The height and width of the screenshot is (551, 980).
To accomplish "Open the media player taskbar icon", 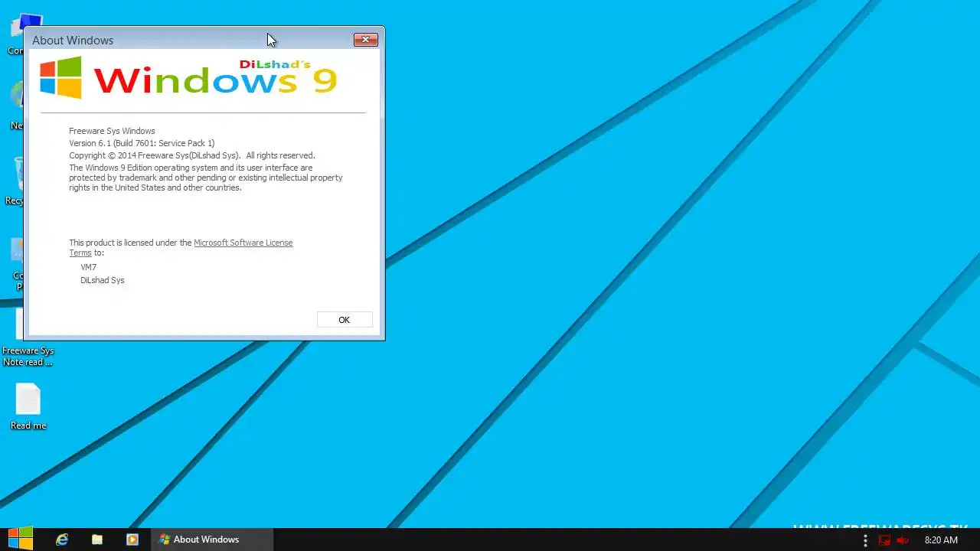I will pyautogui.click(x=132, y=540).
